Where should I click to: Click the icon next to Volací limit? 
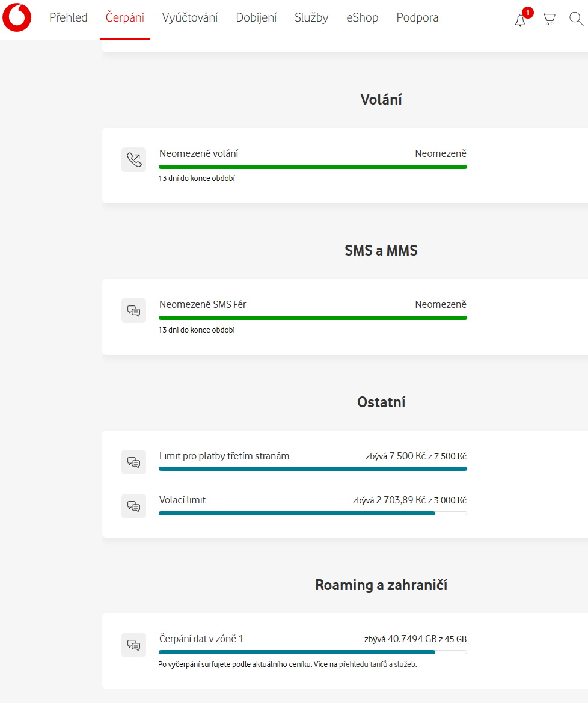(133, 506)
